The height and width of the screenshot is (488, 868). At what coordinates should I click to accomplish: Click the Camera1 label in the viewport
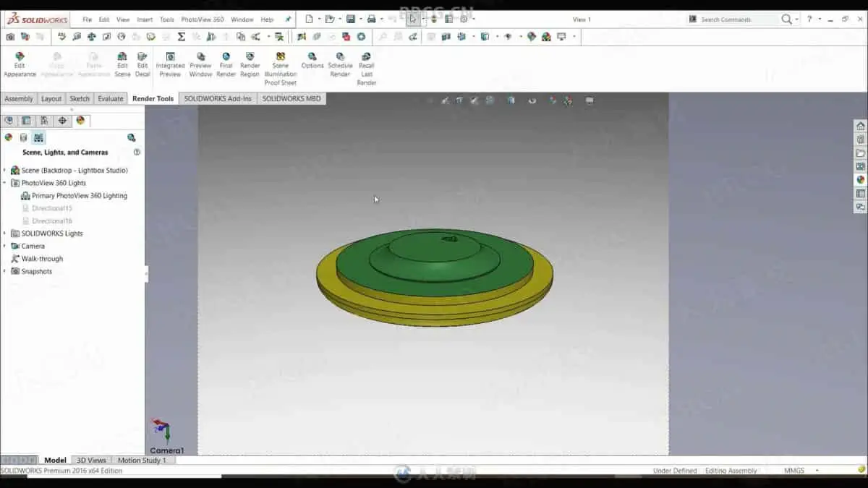[167, 450]
